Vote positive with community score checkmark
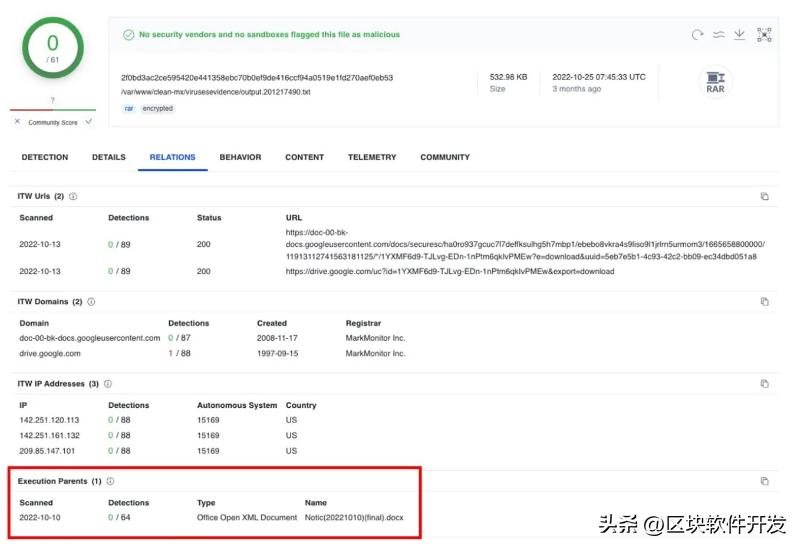The width and height of the screenshot is (802, 550). coord(89,121)
